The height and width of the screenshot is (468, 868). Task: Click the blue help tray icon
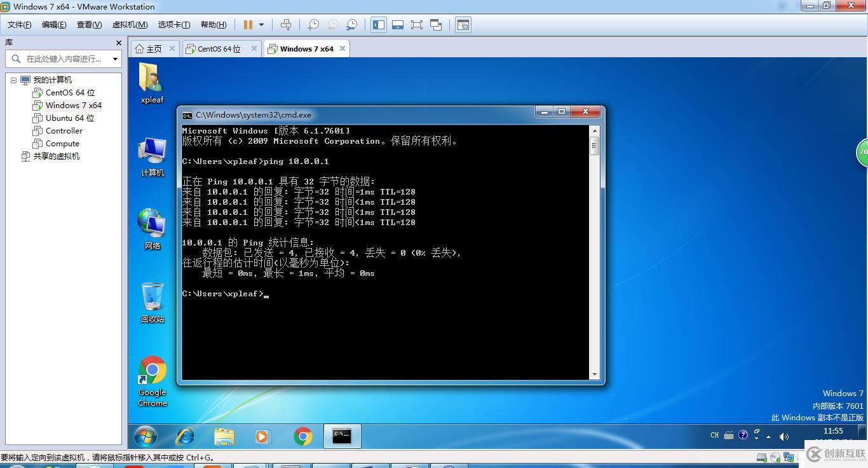[743, 436]
